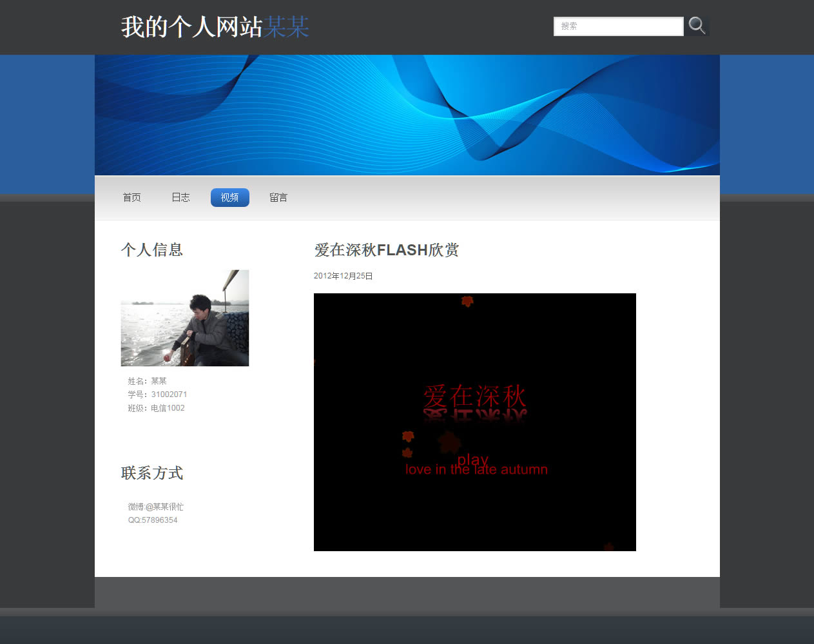814x644 pixels.
Task: Open the profile photo of man on boat
Action: pos(184,318)
